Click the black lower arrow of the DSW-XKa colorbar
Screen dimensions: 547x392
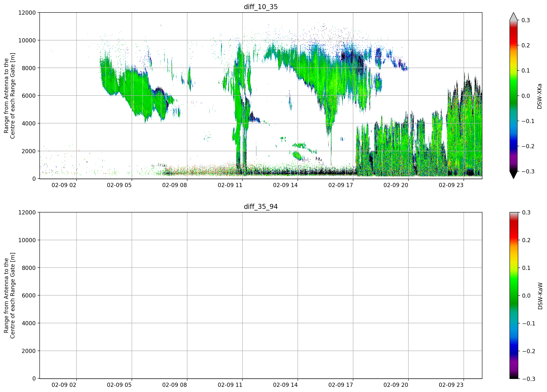click(x=513, y=175)
